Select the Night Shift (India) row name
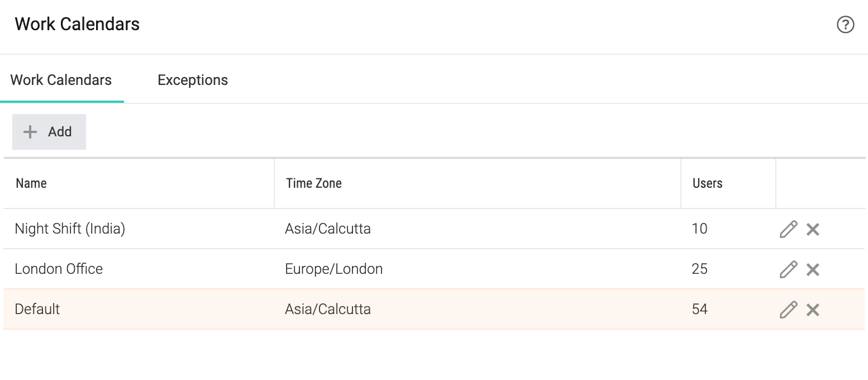This screenshot has width=868, height=380. [70, 229]
